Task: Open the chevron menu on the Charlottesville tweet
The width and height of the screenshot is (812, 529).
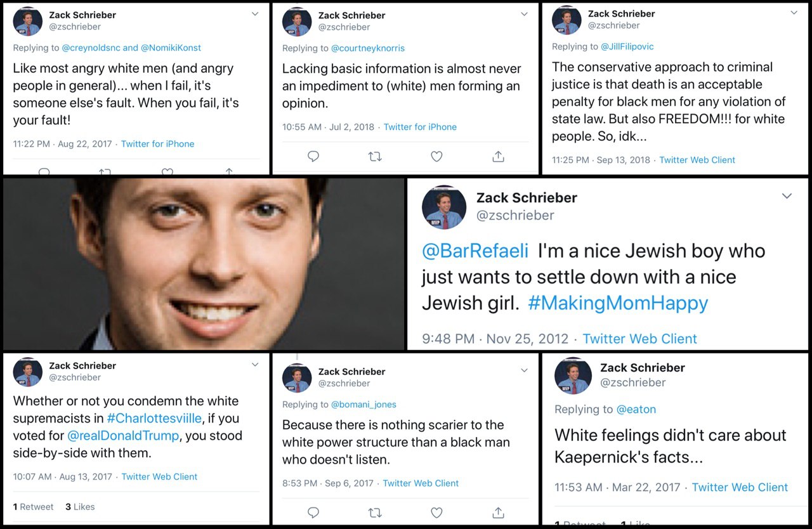Action: [x=255, y=365]
